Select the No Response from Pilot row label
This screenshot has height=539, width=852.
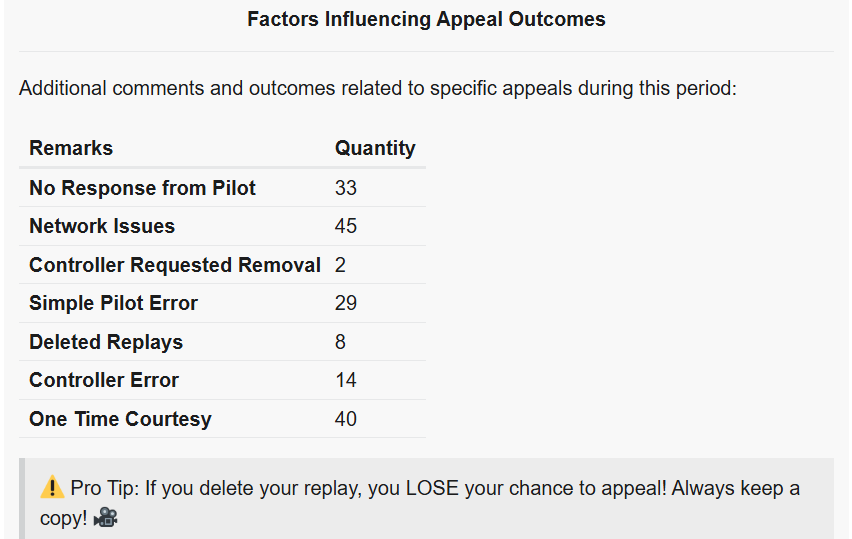click(142, 188)
